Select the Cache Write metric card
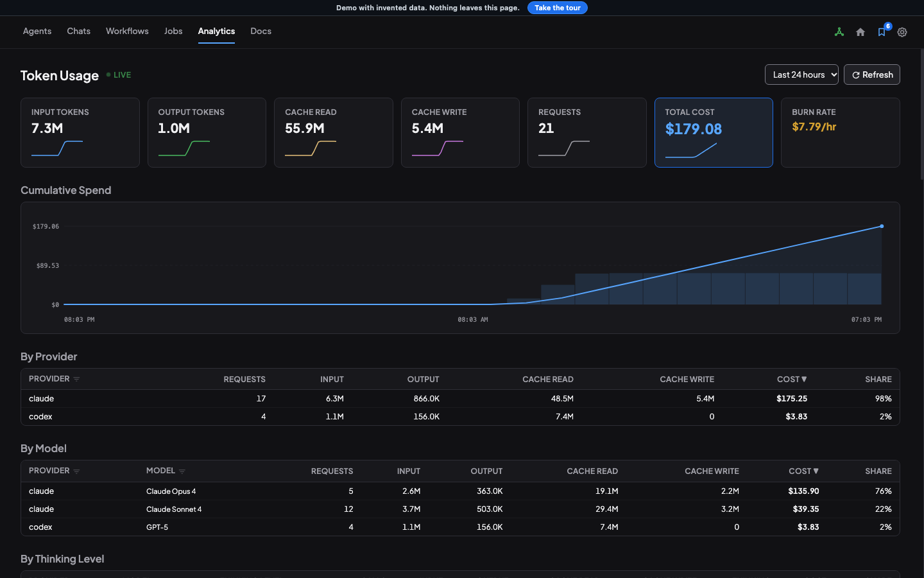Image resolution: width=924 pixels, height=578 pixels. point(460,132)
